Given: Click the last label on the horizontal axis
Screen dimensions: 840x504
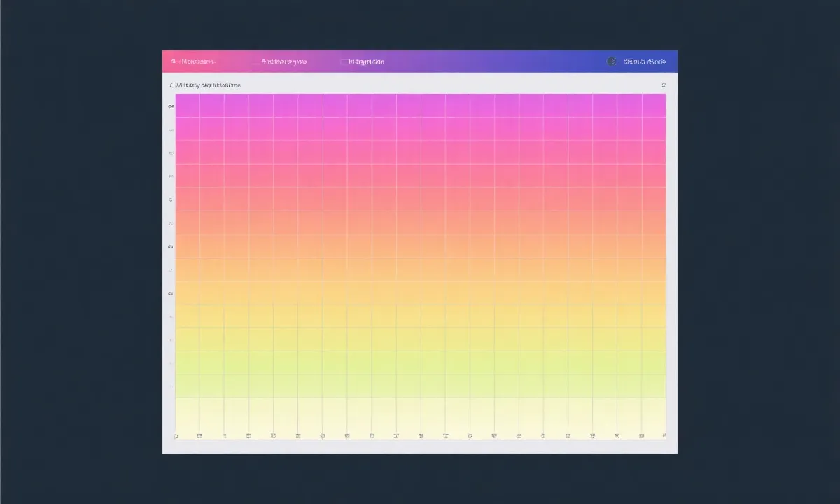Looking at the screenshot, I should point(664,436).
